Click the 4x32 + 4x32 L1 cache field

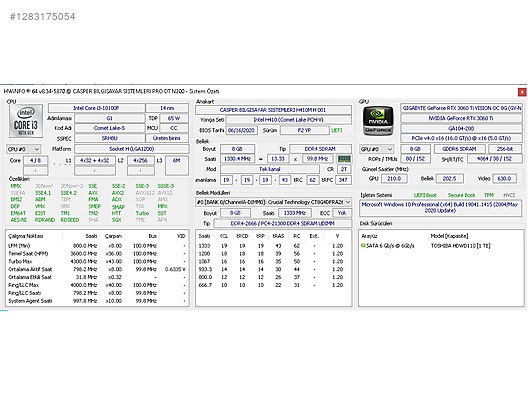click(x=95, y=161)
